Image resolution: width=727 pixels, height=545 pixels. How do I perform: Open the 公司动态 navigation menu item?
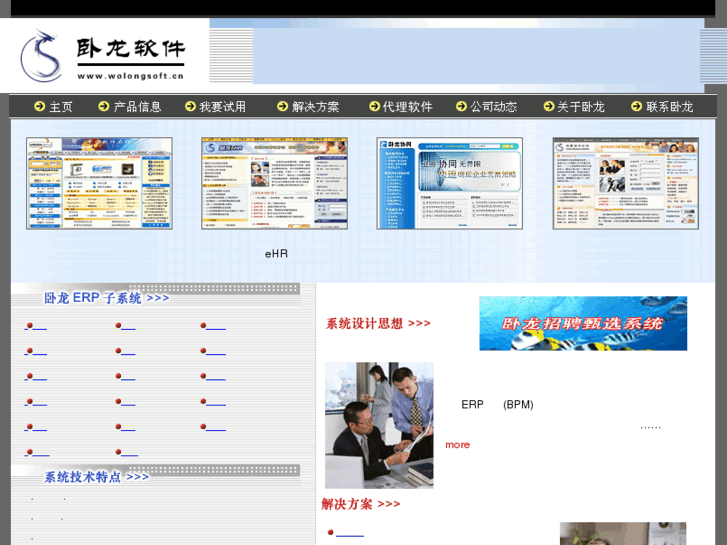pyautogui.click(x=493, y=107)
